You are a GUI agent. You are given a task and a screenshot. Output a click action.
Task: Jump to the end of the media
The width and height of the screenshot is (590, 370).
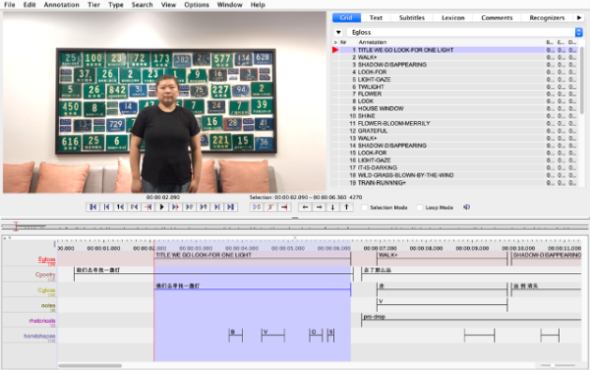[x=231, y=207]
